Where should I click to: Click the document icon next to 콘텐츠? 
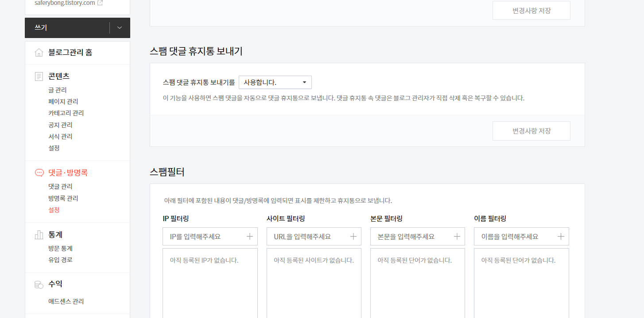[x=39, y=77]
